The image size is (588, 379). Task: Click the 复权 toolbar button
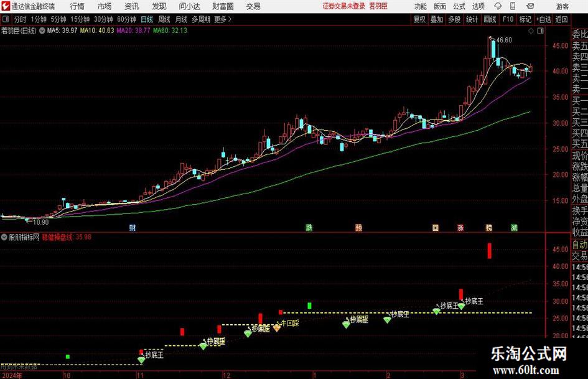(419, 19)
